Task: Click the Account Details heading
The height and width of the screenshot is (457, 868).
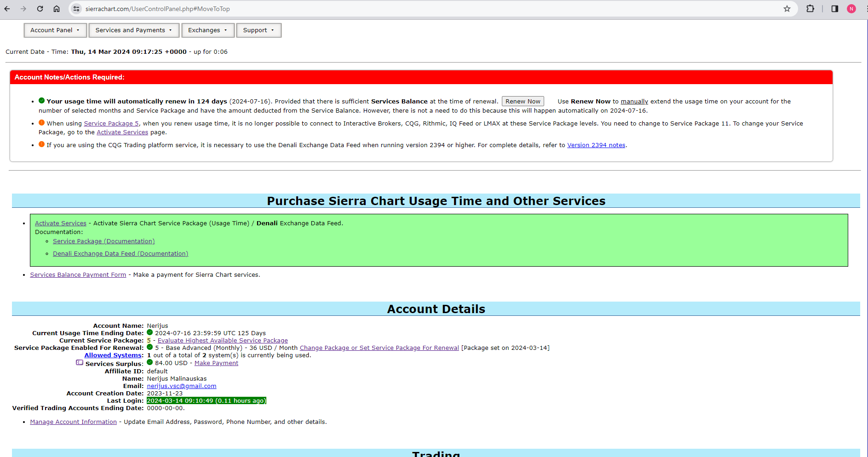Action: click(436, 309)
